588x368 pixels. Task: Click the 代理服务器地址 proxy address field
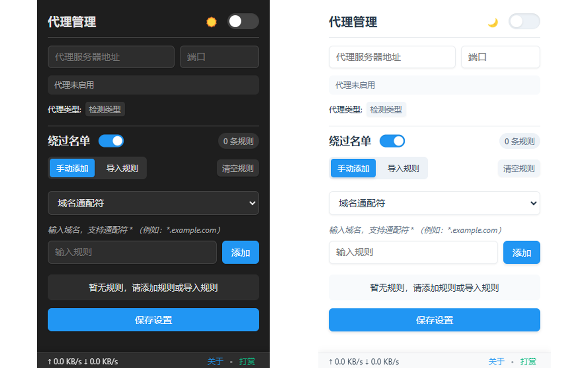tap(111, 57)
